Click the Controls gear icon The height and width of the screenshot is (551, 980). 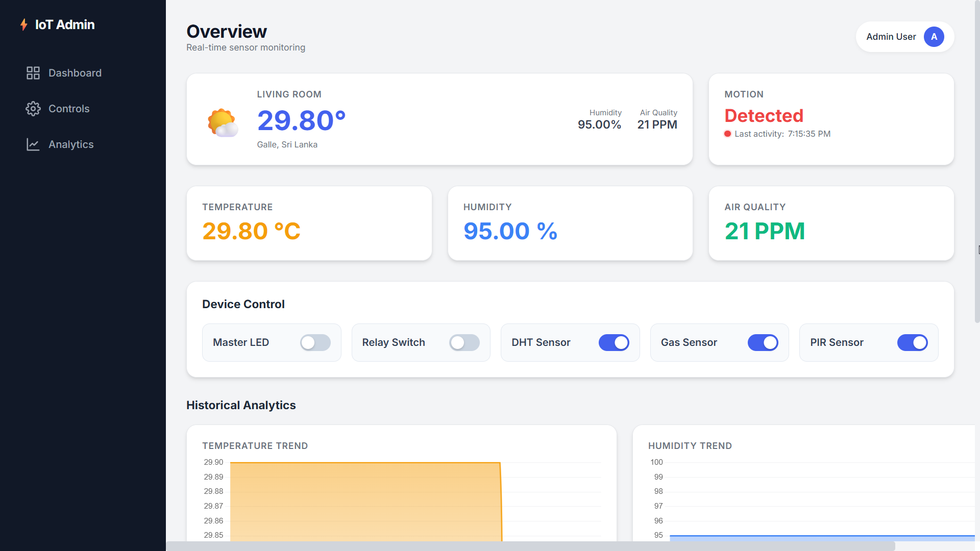pos(33,109)
